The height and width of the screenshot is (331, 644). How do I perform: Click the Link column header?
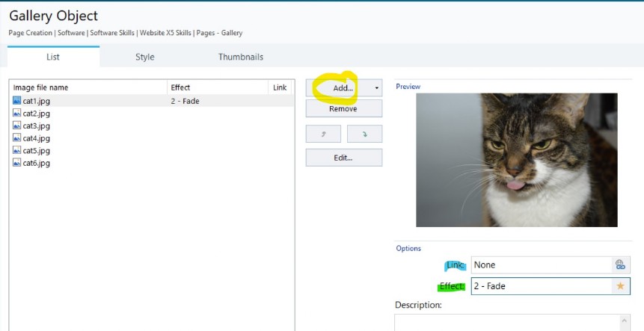coord(280,87)
